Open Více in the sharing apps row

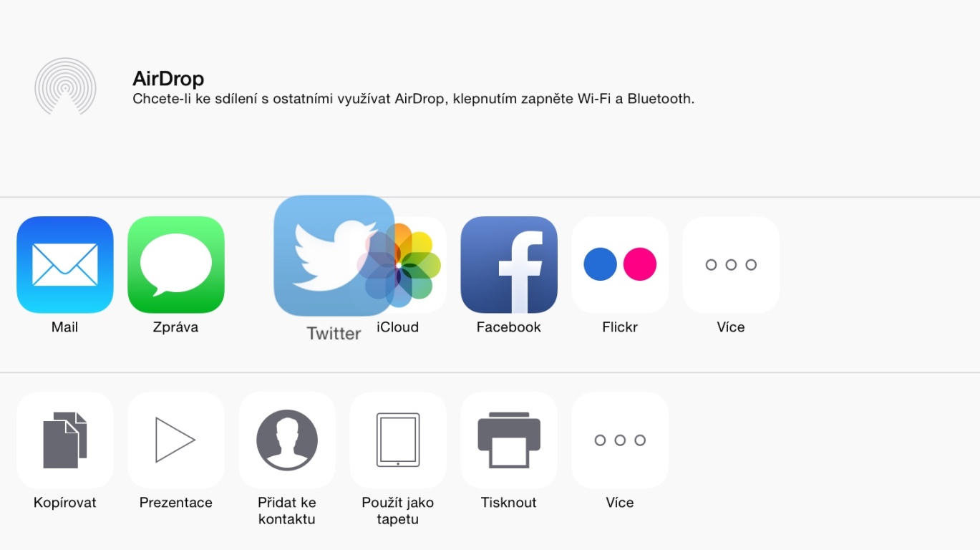click(x=731, y=265)
